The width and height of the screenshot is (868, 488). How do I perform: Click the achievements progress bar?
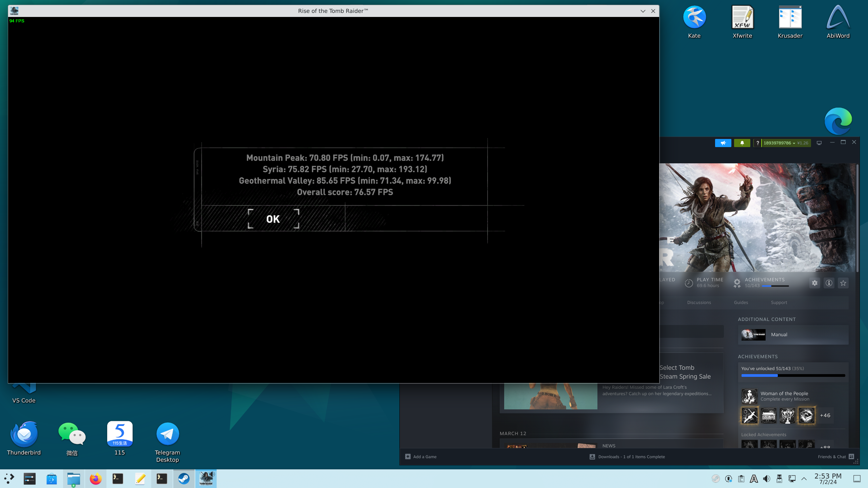click(793, 375)
